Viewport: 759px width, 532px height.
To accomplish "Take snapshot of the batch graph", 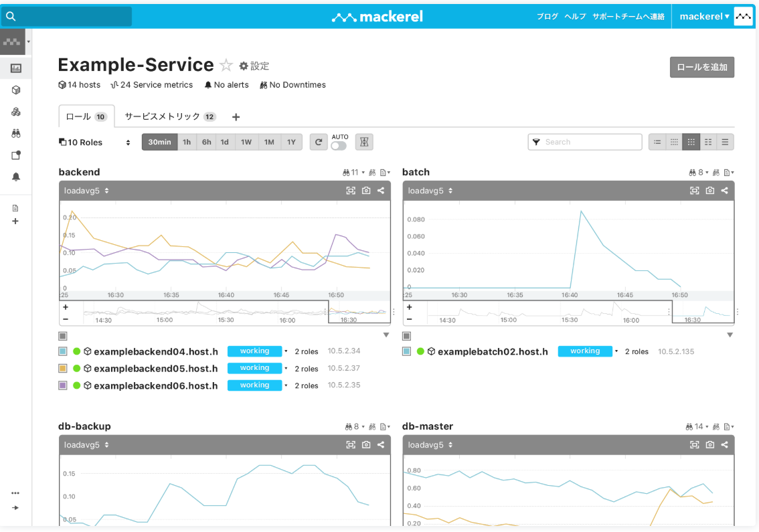I will point(709,191).
